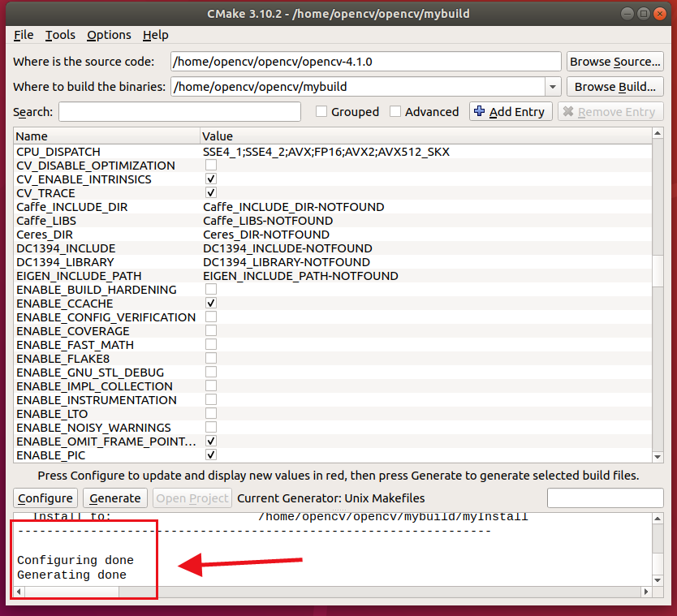Disable the ENABLE_PIC checkbox
Viewport: 677px width, 616px height.
pyautogui.click(x=211, y=455)
